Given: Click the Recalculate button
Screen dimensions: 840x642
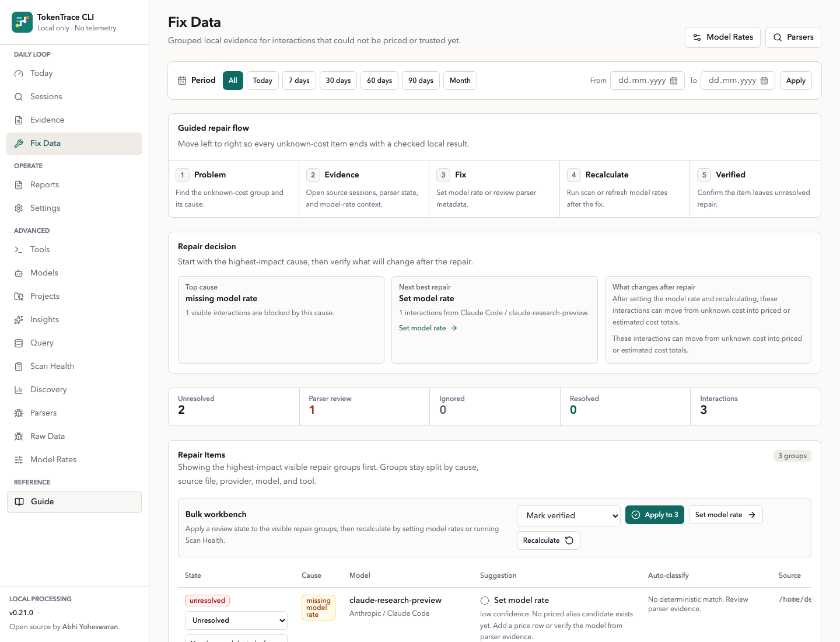Looking at the screenshot, I should tap(548, 540).
